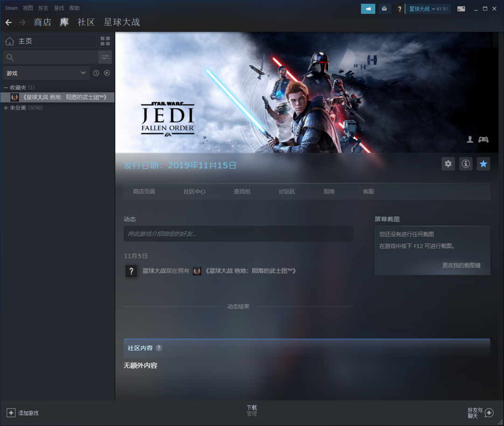The image size is (504, 426).
Task: Open the inbox envelope icon
Action: point(384,9)
